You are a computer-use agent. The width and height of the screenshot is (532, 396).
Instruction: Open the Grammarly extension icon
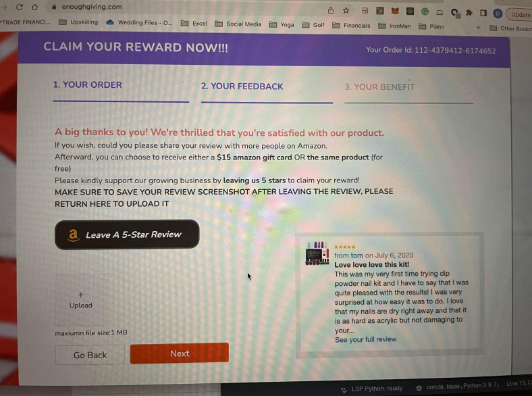(x=425, y=12)
